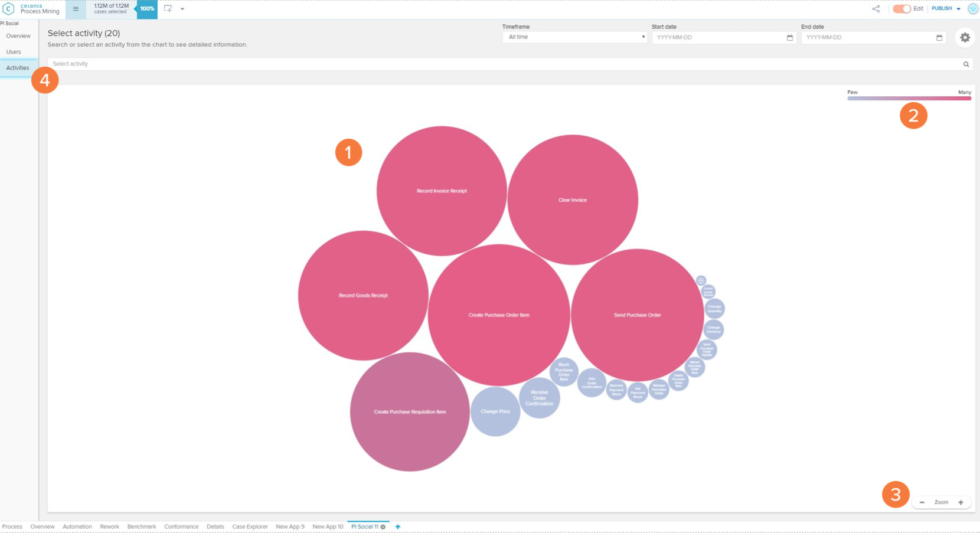Switch to the Automation tab

point(77,527)
